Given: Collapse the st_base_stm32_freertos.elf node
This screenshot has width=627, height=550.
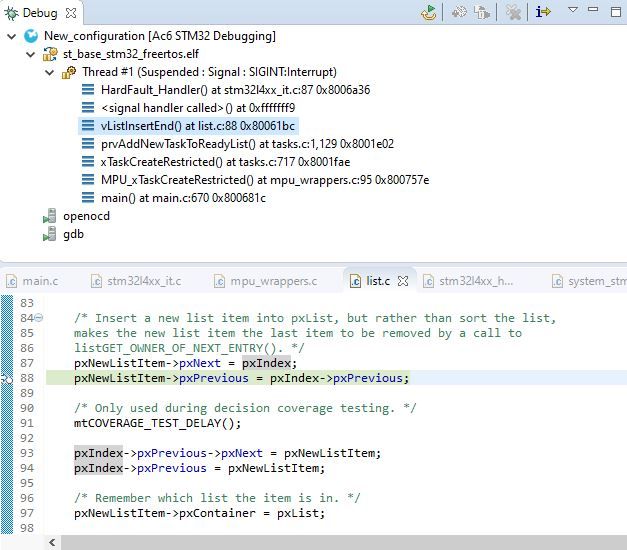Looking at the screenshot, I should click(30, 54).
